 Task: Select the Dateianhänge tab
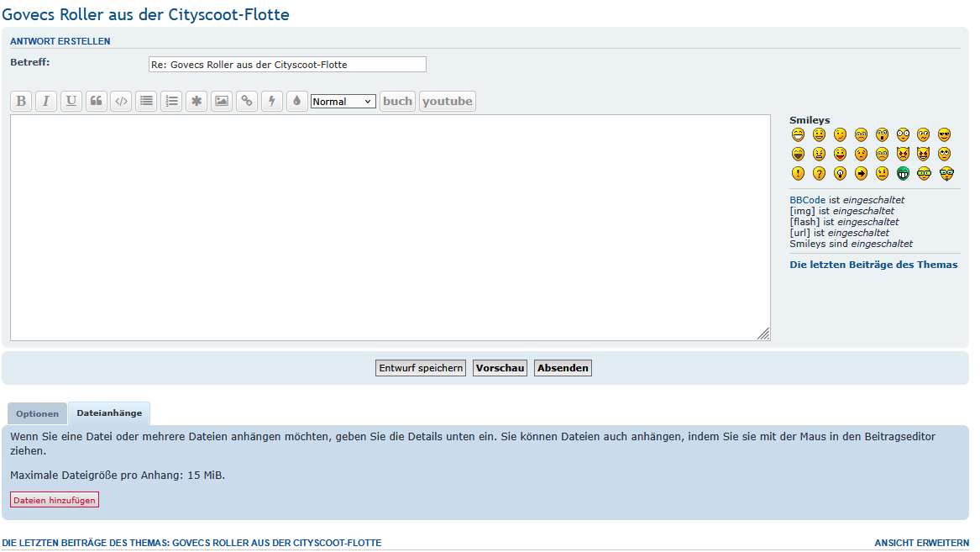point(109,413)
